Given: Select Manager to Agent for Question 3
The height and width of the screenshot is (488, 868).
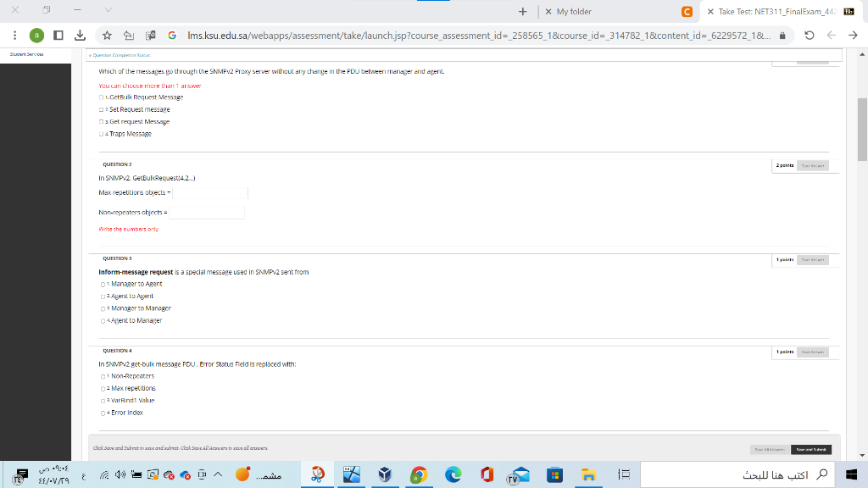Looking at the screenshot, I should (100, 284).
